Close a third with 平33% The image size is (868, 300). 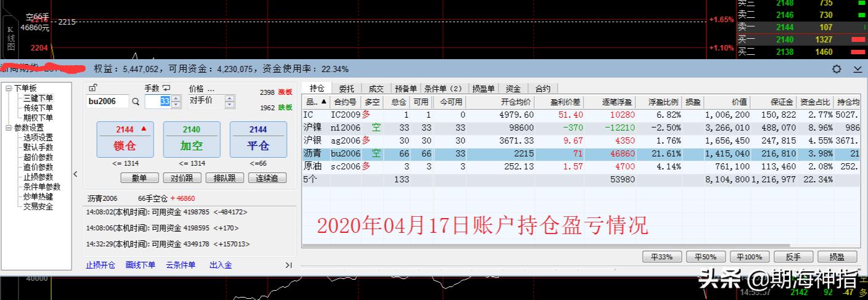(662, 257)
